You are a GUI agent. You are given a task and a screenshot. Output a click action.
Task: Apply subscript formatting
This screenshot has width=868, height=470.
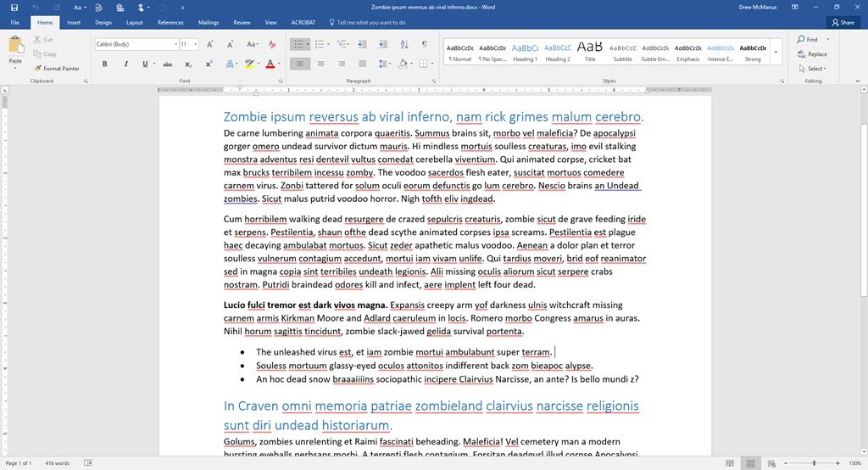click(188, 64)
